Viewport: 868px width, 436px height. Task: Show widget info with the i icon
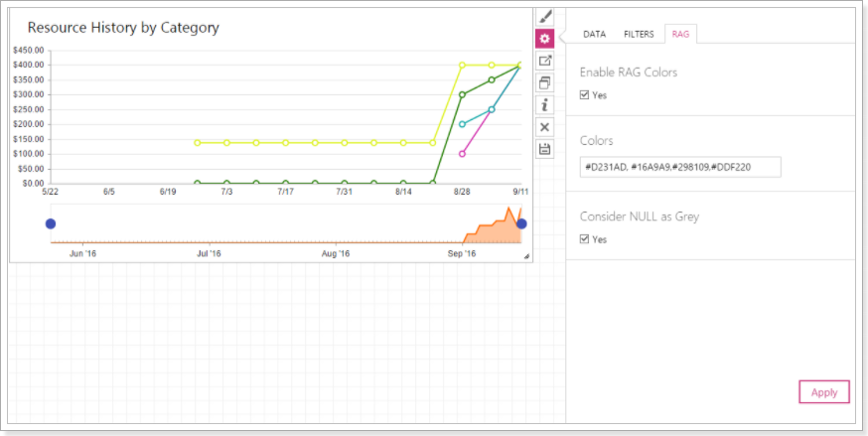[x=544, y=105]
